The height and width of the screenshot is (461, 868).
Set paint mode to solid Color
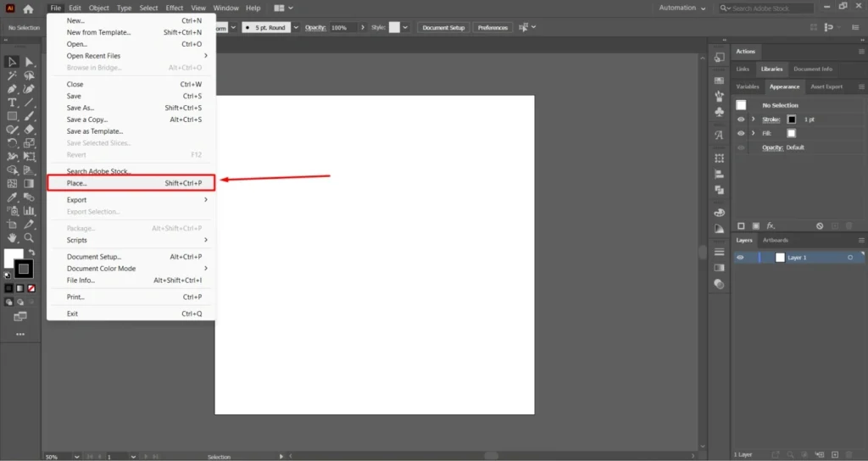pyautogui.click(x=8, y=288)
